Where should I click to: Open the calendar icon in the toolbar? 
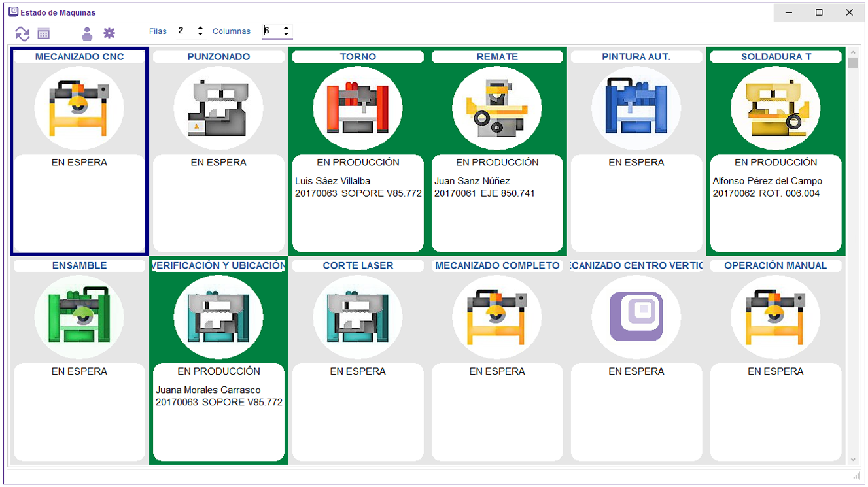coord(44,33)
